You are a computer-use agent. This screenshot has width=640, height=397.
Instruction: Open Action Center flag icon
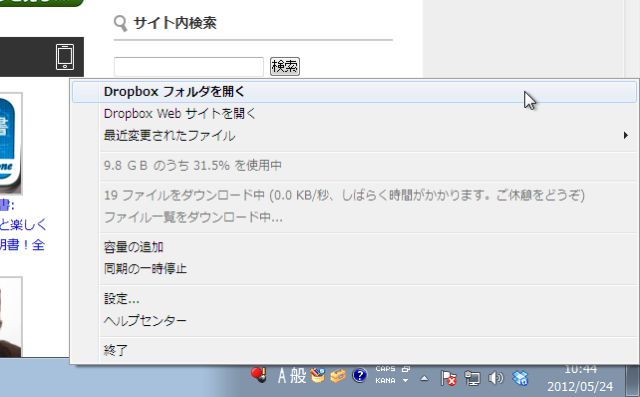448,378
